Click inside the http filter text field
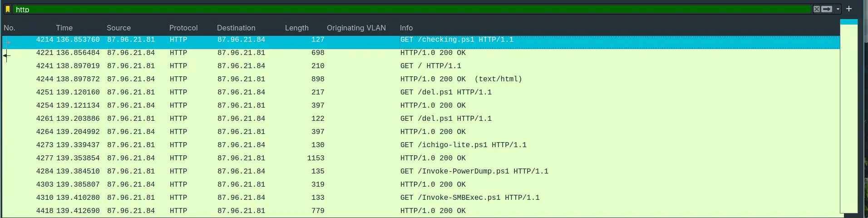The height and width of the screenshot is (218, 868). click(409, 9)
